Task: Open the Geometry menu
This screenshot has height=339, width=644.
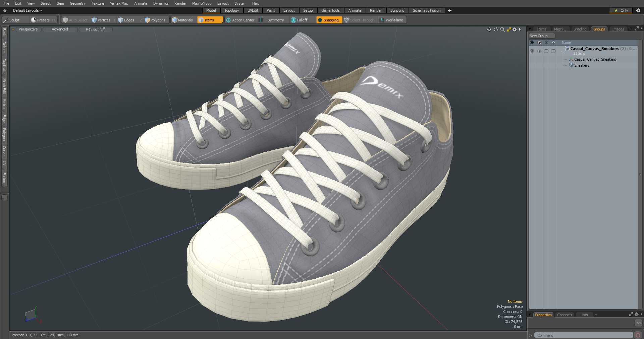Action: [x=77, y=3]
